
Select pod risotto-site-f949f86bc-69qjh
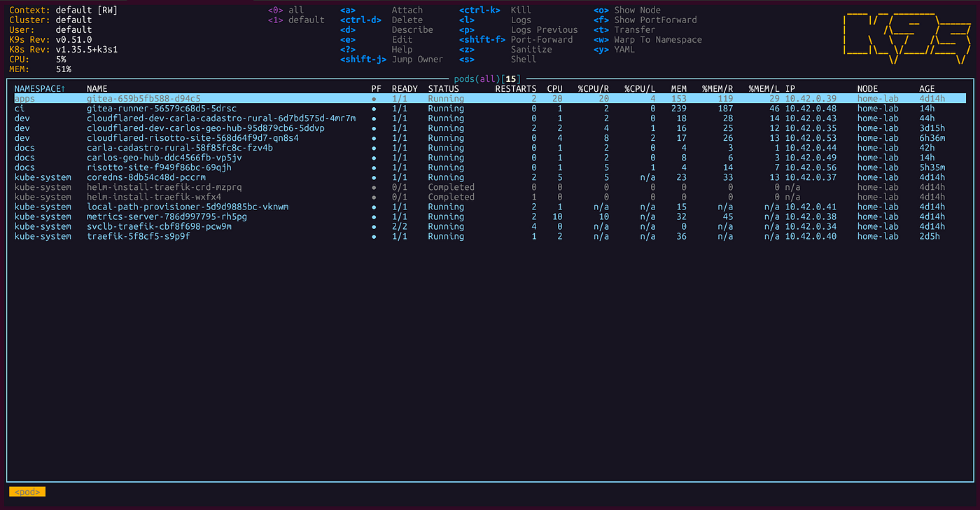tap(490, 167)
